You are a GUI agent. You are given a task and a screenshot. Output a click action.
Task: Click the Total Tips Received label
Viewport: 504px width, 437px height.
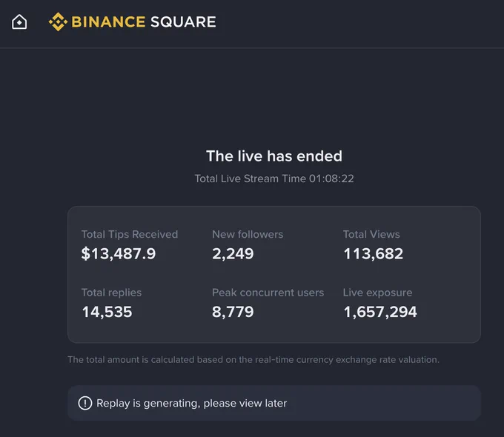[x=130, y=234]
